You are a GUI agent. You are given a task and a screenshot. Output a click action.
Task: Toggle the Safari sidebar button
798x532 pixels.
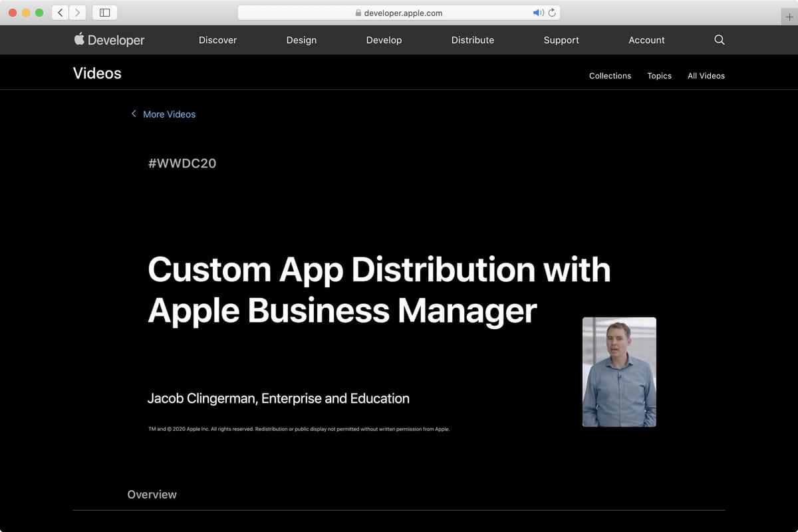[x=104, y=13]
